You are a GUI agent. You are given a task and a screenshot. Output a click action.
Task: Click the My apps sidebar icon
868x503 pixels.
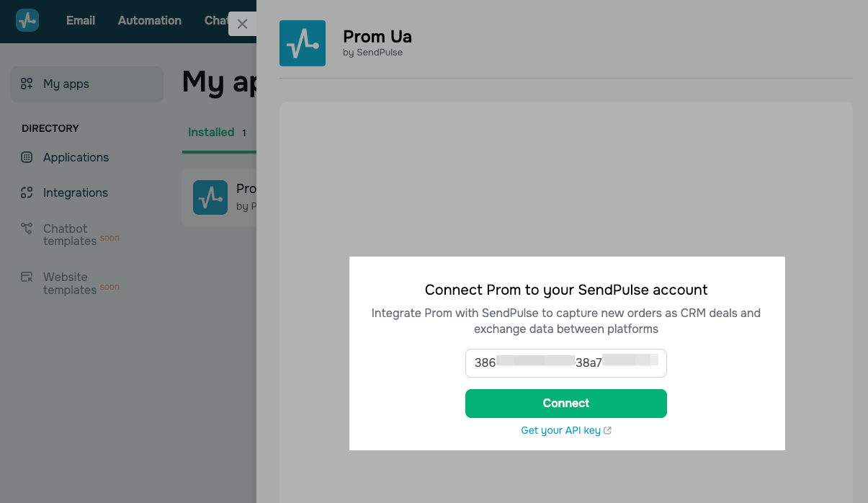coord(27,84)
